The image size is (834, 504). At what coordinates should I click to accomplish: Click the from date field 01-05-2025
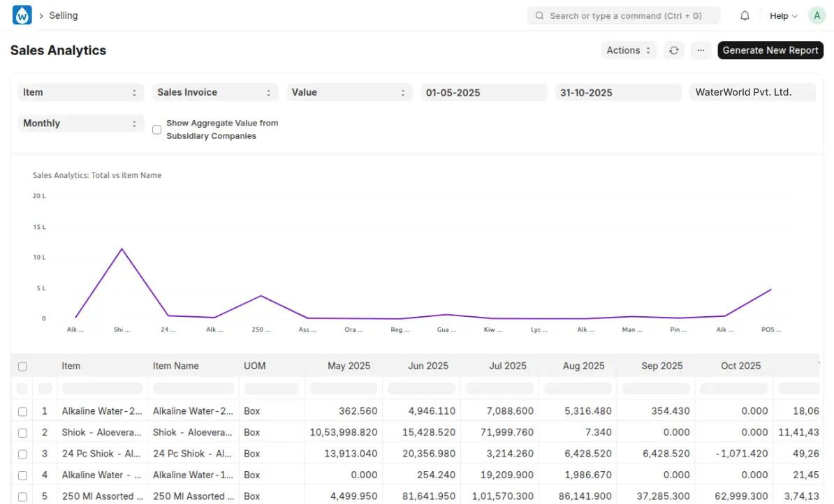pyautogui.click(x=483, y=92)
